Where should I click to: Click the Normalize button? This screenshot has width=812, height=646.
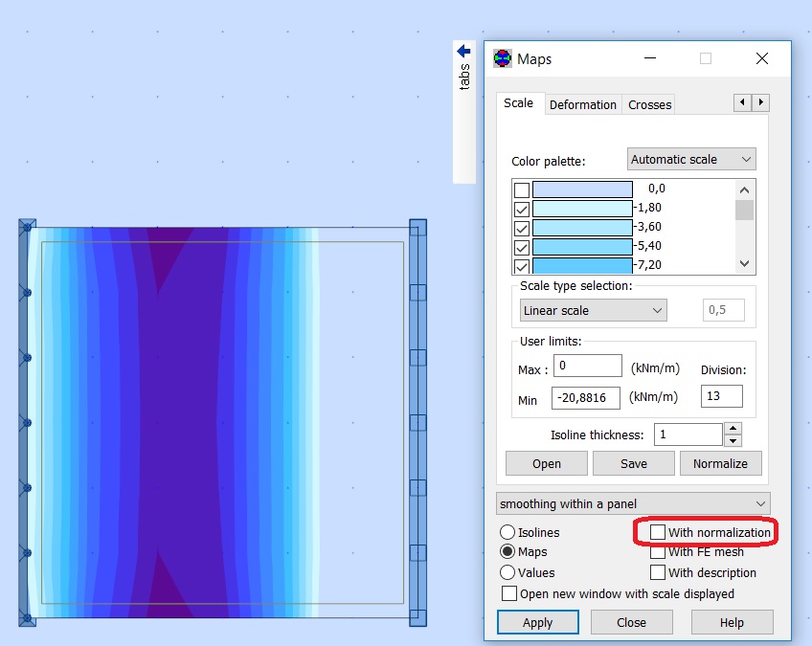(720, 463)
